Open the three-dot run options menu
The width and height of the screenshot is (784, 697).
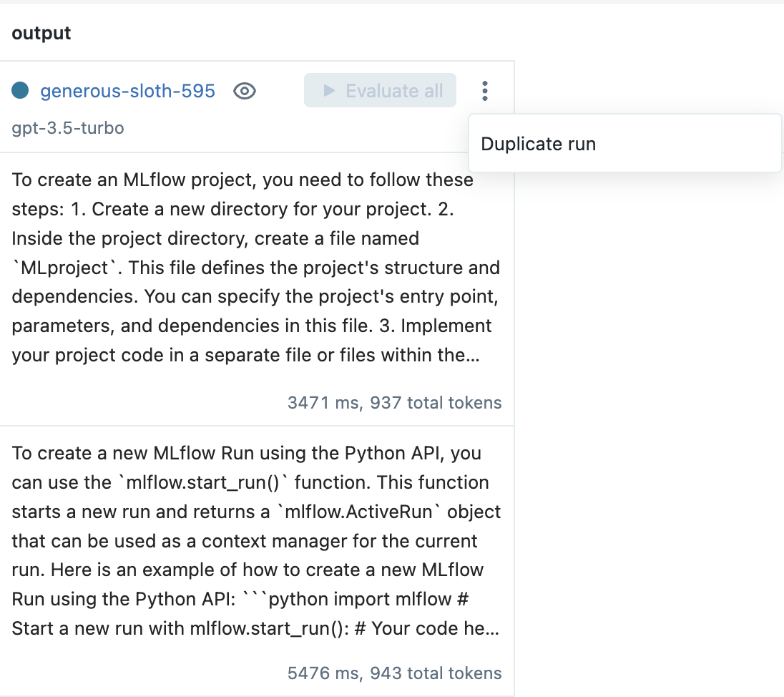[485, 91]
